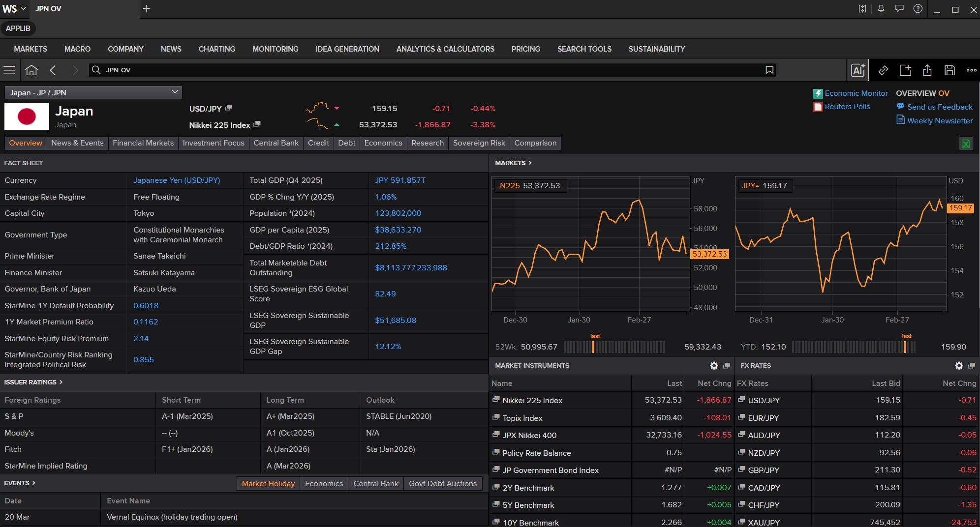Viewport: 980px width, 527px height.
Task: Toggle the hamburger menu panel
Action: click(9, 70)
